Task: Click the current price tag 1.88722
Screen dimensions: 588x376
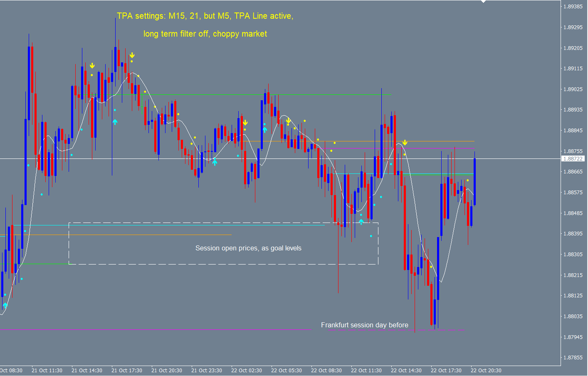Action: coord(573,158)
